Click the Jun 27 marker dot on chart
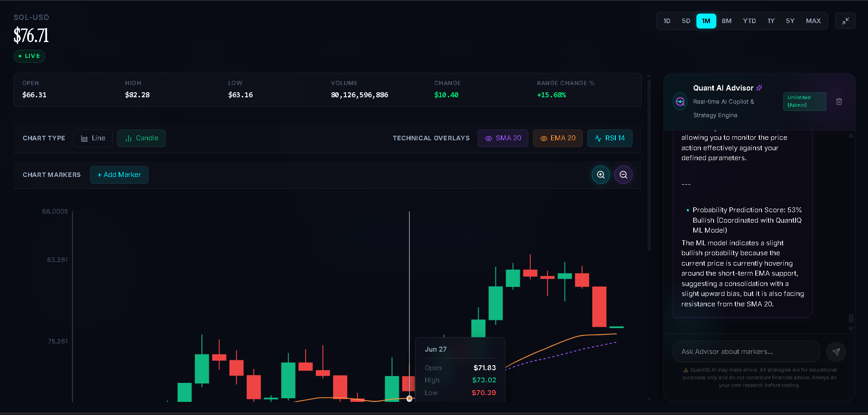This screenshot has height=415, width=868. pyautogui.click(x=409, y=399)
